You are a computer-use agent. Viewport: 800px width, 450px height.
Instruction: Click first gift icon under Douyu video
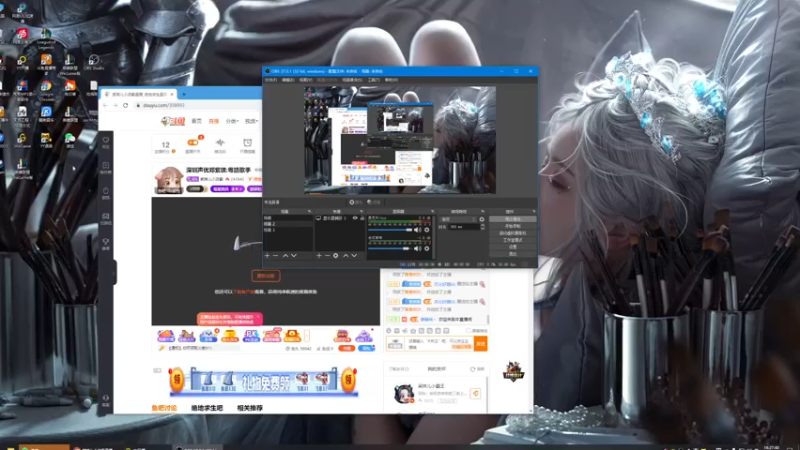coord(166,336)
